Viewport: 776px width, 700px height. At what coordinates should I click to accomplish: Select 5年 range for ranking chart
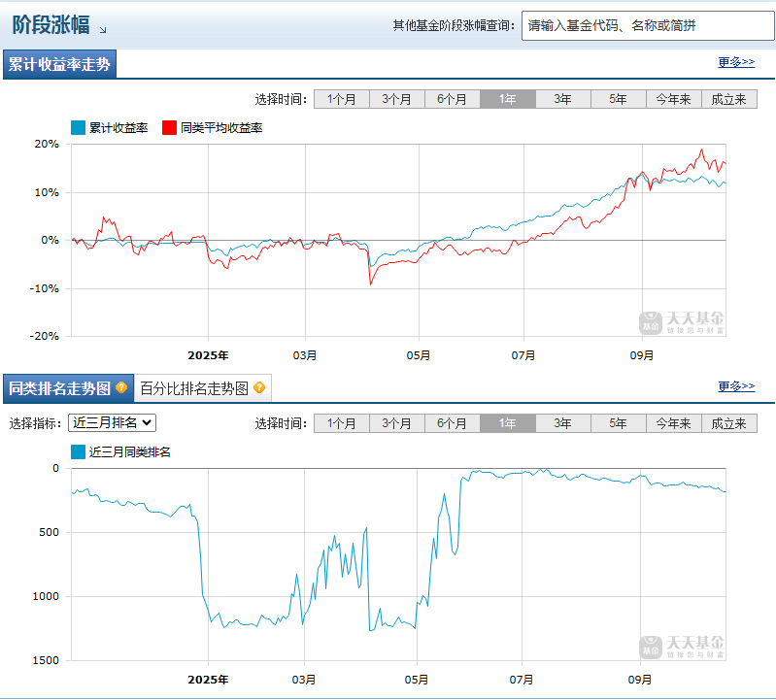point(619,423)
